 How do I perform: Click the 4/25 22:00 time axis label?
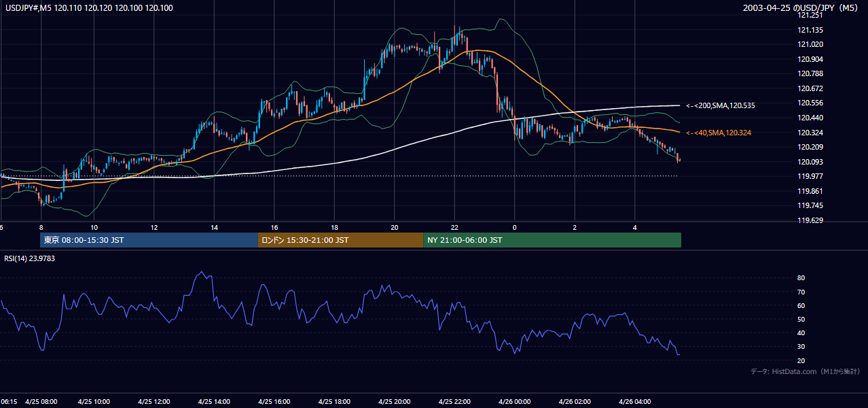(454, 402)
